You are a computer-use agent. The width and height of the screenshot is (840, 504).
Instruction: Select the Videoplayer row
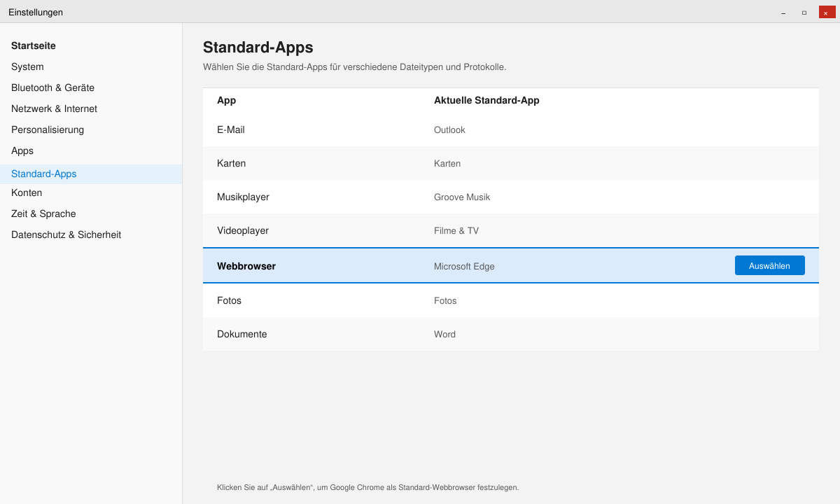coord(510,230)
